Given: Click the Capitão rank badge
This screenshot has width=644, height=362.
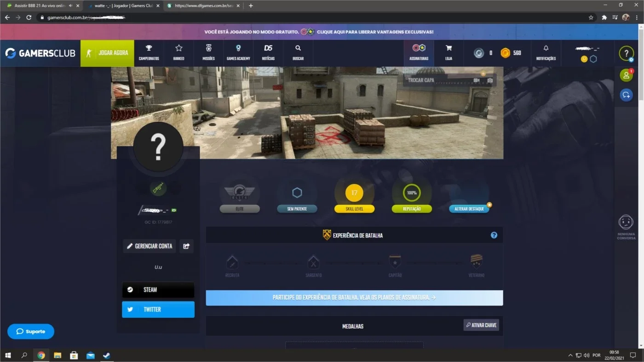Looking at the screenshot, I should 395,262.
